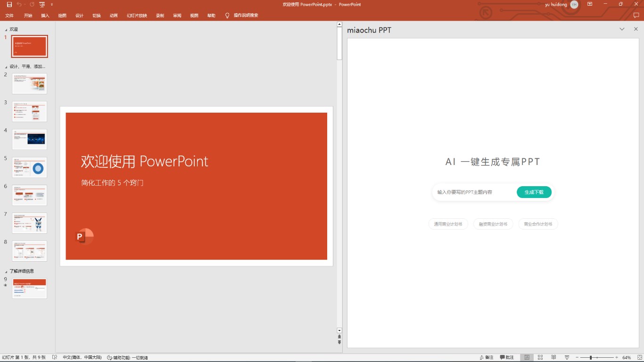
Task: Select slide 3 thumbnail
Action: tap(30, 112)
